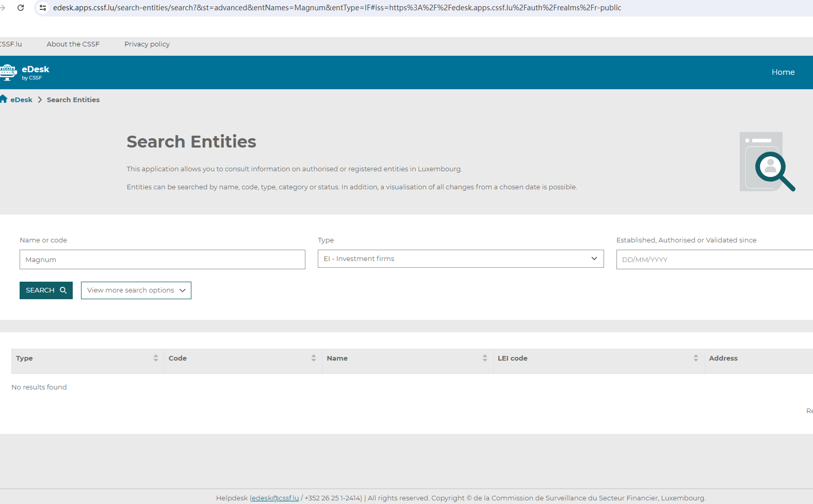Click the Search Entities page heading

click(x=191, y=142)
